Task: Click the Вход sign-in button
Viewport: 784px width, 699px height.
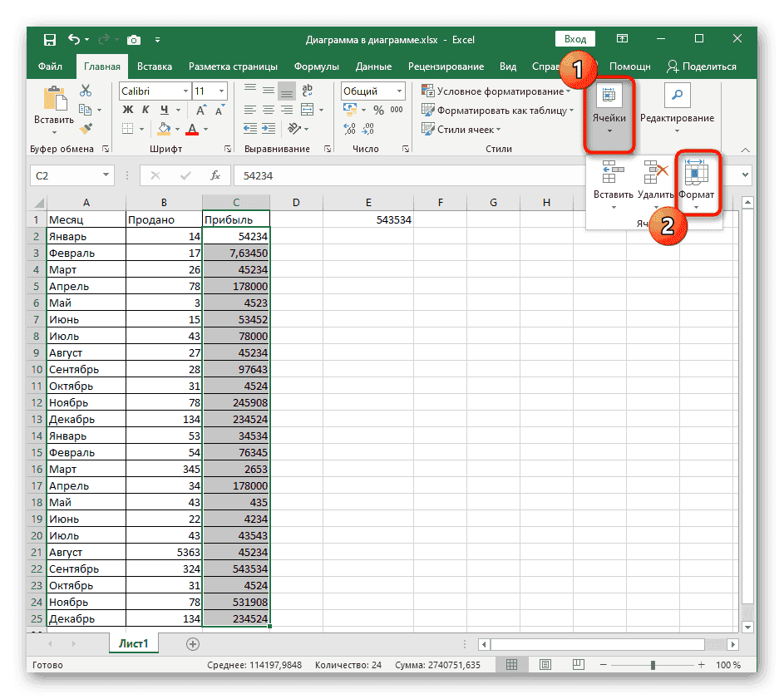Action: 575,39
